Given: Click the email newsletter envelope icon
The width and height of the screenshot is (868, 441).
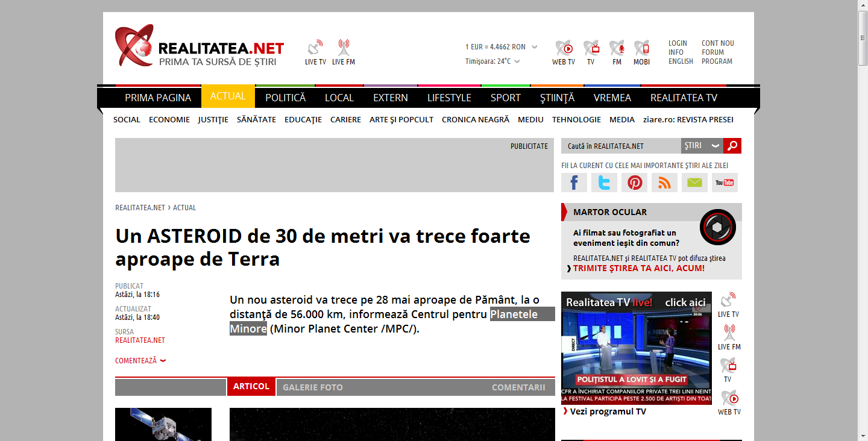Looking at the screenshot, I should pos(694,183).
